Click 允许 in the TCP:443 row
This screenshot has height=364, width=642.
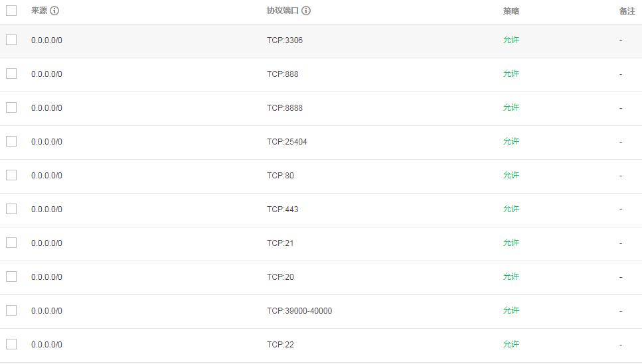[x=511, y=209]
